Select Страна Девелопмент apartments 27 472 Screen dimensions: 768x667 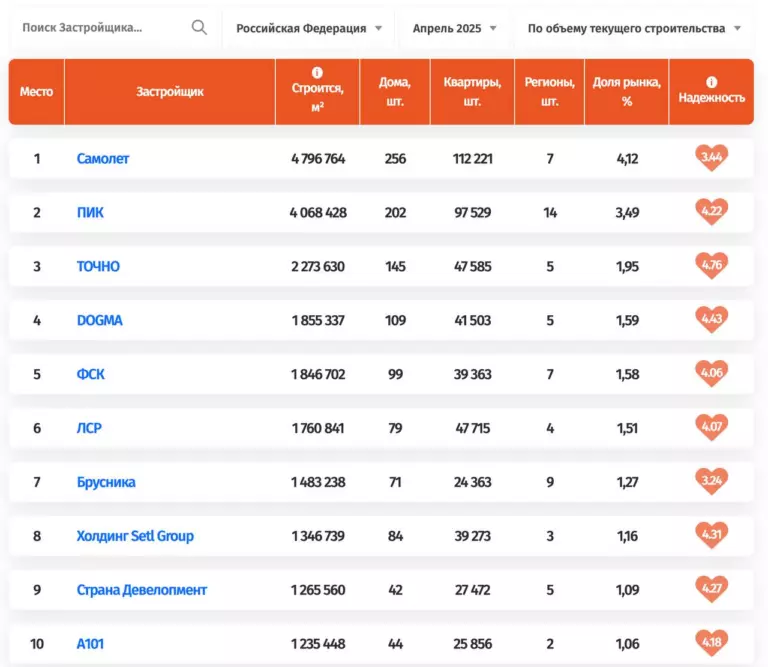pyautogui.click(x=473, y=590)
